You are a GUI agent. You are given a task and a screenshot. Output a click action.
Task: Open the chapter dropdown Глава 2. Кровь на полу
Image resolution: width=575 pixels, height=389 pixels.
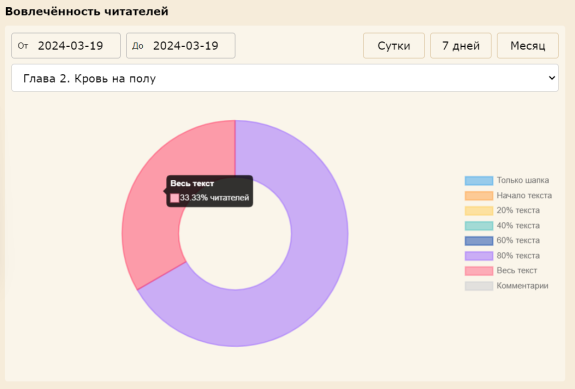coord(285,78)
